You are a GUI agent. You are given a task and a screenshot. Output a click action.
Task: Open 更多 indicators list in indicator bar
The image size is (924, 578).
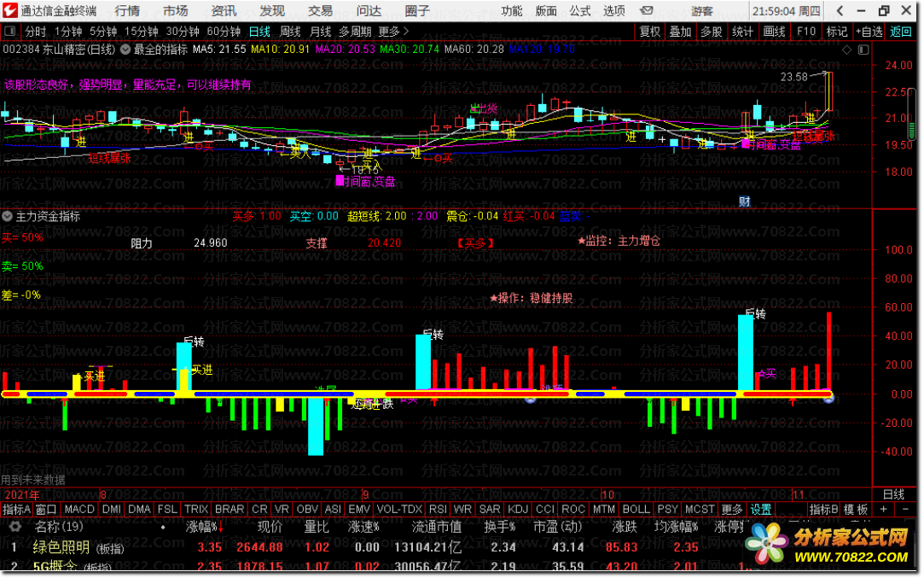coord(733,511)
